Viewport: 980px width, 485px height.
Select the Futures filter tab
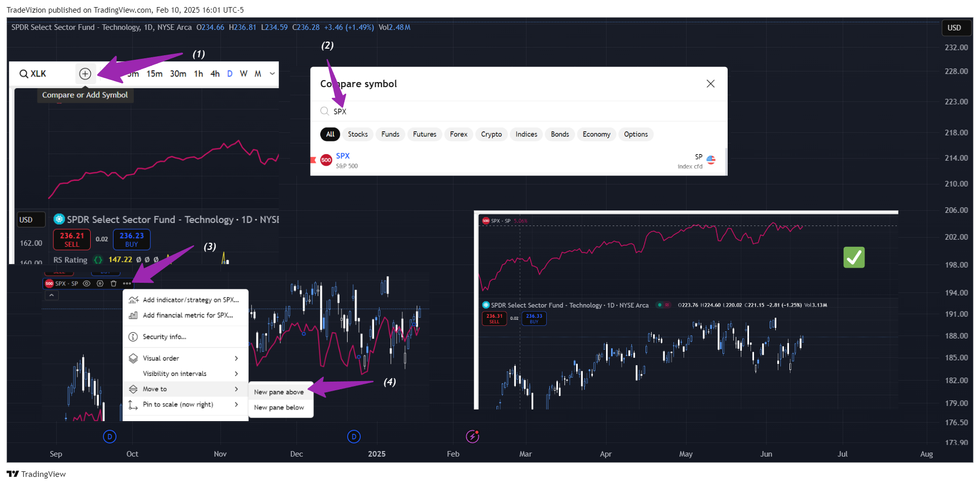point(425,134)
